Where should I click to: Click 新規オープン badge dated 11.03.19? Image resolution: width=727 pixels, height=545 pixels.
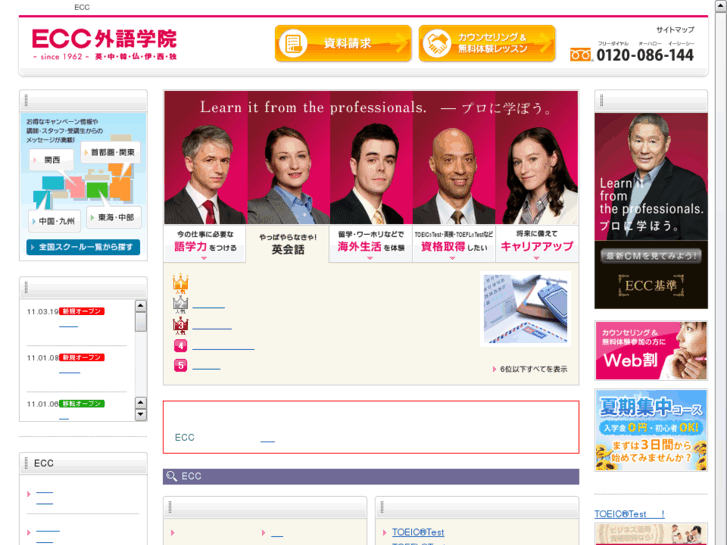click(x=82, y=311)
